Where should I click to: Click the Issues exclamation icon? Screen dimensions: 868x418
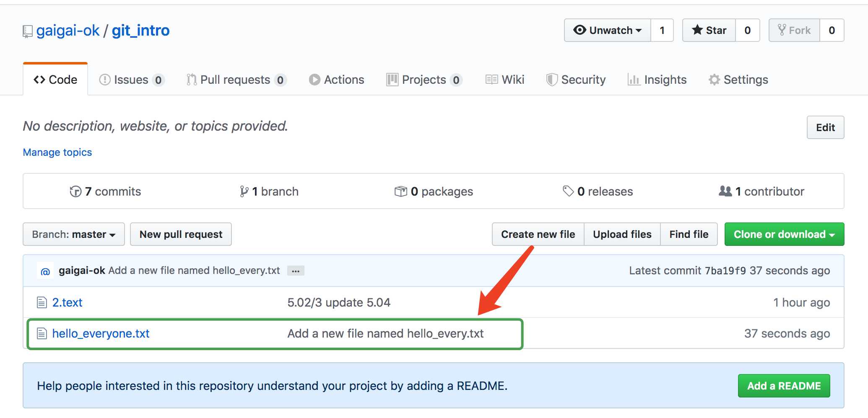(105, 80)
